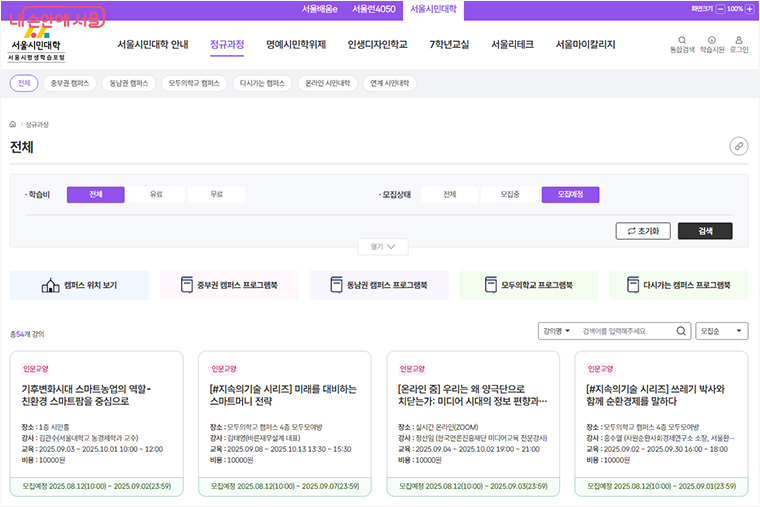The width and height of the screenshot is (760, 507).
Task: Select the 모두의학교 캠퍼스 sub-tab
Action: 194,83
